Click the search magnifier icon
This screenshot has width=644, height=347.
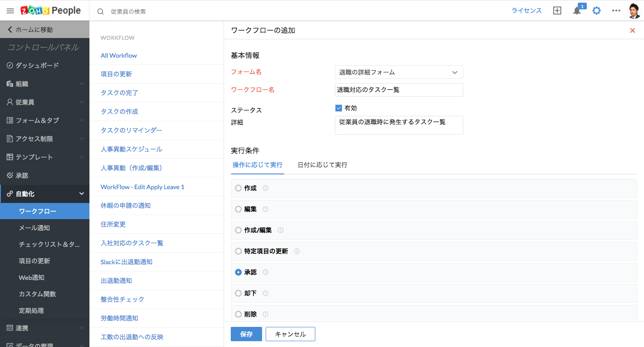click(101, 11)
